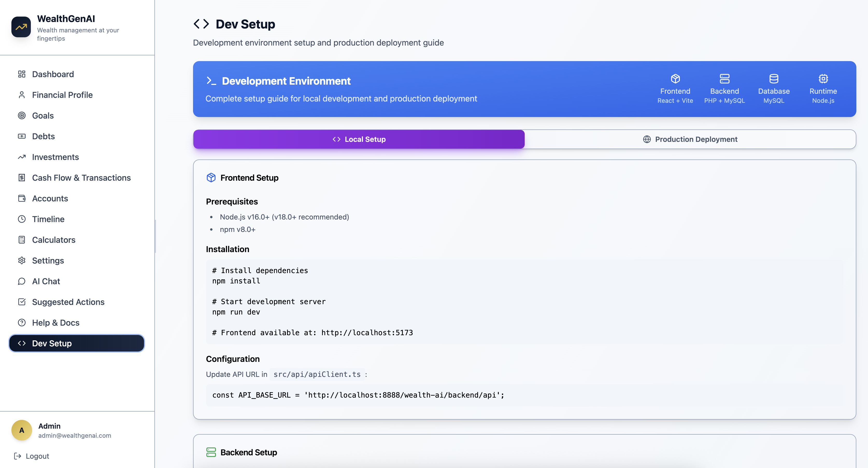Open Dashboard via its grid icon
Image resolution: width=868 pixels, height=468 pixels.
pyautogui.click(x=22, y=74)
